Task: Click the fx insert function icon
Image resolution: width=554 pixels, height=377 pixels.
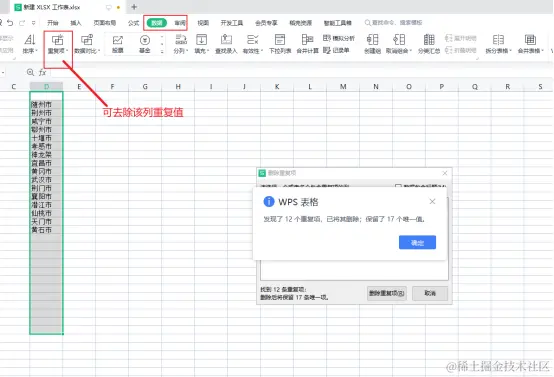Action: tap(42, 72)
